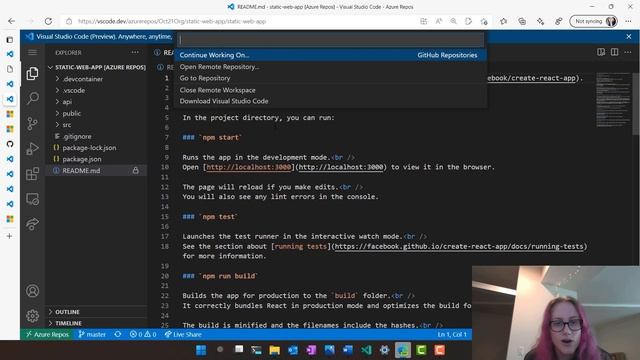Split the editor right
This screenshot has height=360, width=640.
pyautogui.click(x=614, y=52)
